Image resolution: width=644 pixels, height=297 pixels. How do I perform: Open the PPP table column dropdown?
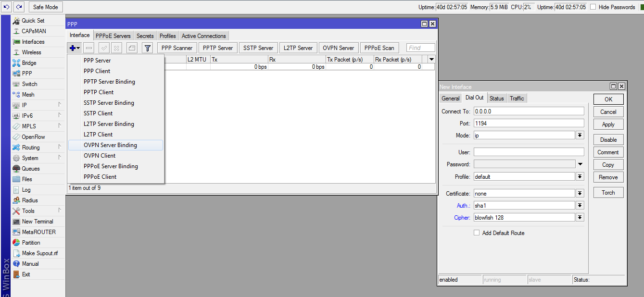pos(431,59)
